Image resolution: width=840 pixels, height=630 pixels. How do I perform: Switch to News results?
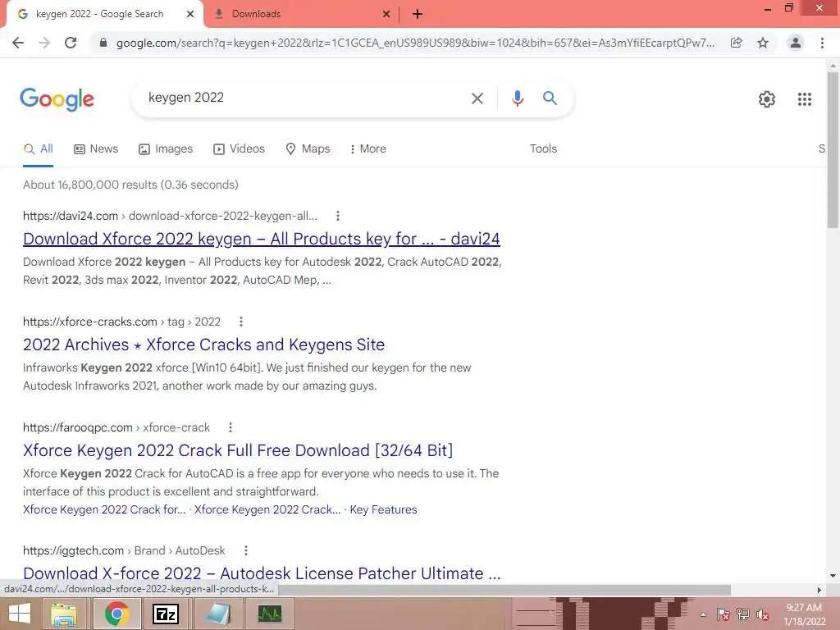(96, 149)
